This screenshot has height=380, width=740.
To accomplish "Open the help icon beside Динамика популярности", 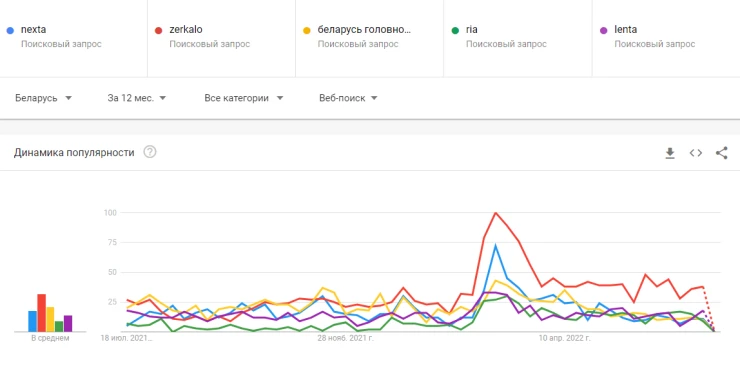I will [150, 152].
